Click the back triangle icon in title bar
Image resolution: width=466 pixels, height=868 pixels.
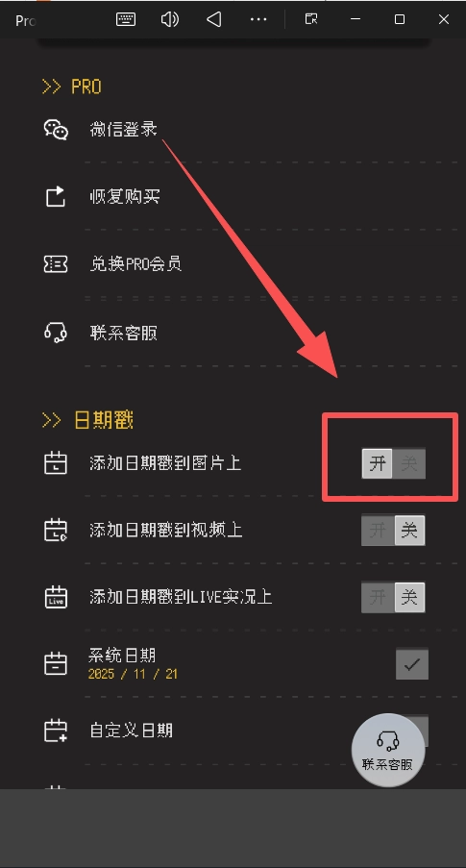pyautogui.click(x=214, y=19)
